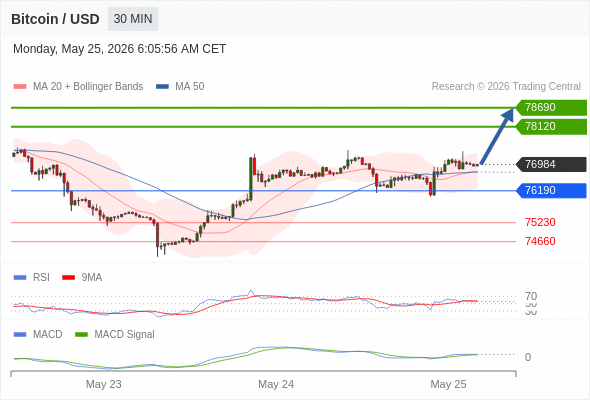Click the May 23 date axis label
Screen dimensions: 590x400
(x=103, y=384)
